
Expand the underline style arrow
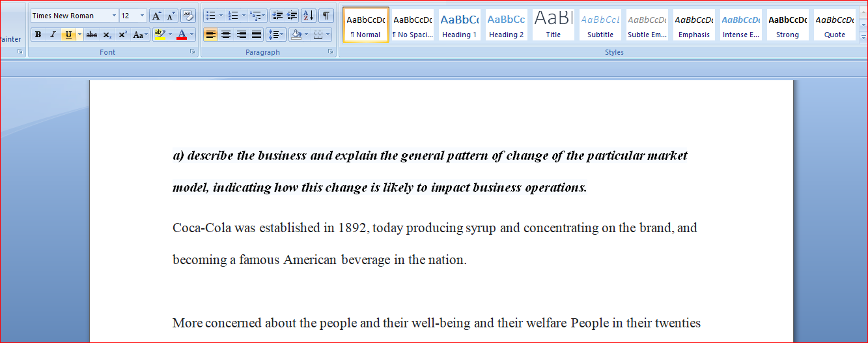(79, 35)
